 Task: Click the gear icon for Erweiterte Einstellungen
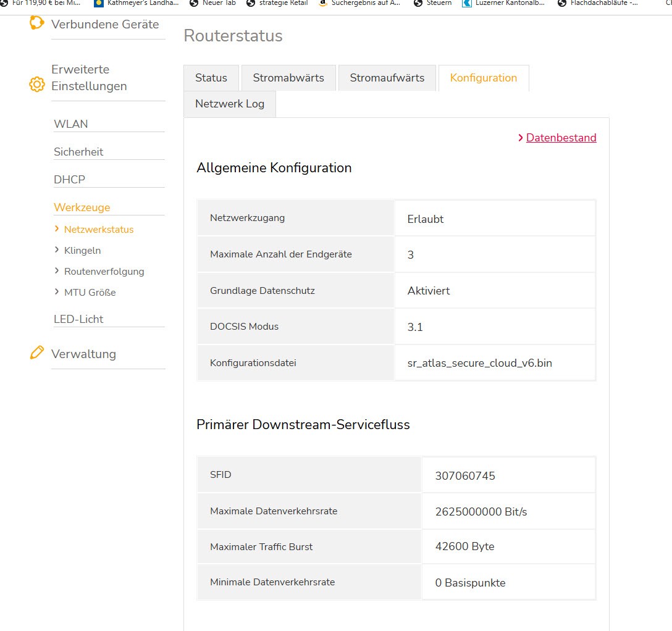coord(37,84)
